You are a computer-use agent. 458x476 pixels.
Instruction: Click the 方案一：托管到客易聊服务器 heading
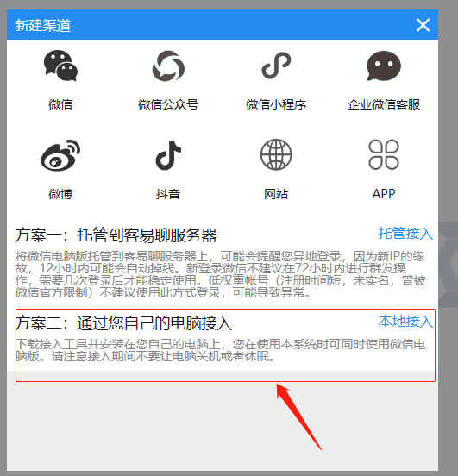pyautogui.click(x=116, y=235)
